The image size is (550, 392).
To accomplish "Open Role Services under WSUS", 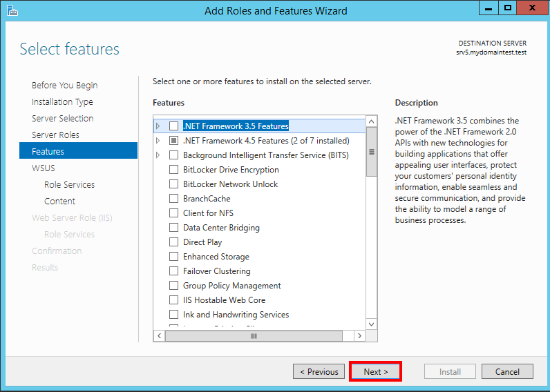I will [70, 185].
